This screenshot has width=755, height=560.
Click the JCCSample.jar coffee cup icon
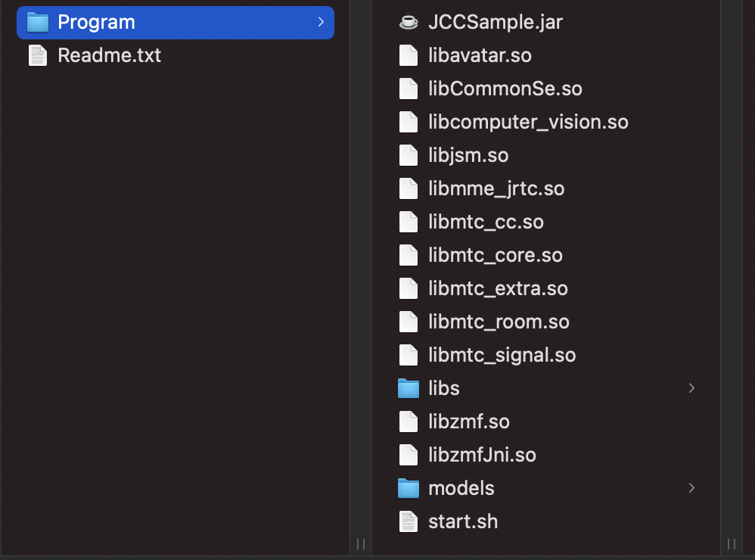[409, 22]
